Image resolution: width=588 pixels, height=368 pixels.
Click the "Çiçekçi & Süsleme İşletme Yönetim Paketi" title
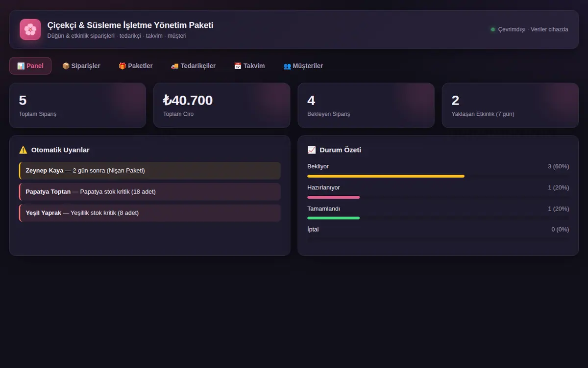[130, 25]
